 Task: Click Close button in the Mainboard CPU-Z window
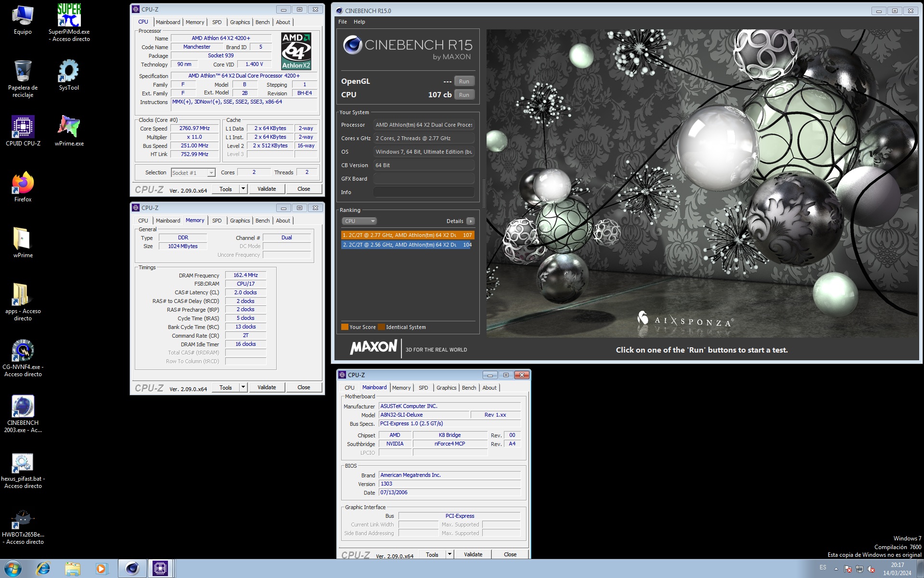[510, 554]
